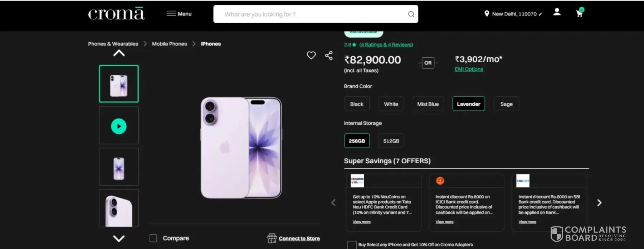644x249 pixels.
Task: Choose the Mist Blue color option
Action: coord(428,104)
